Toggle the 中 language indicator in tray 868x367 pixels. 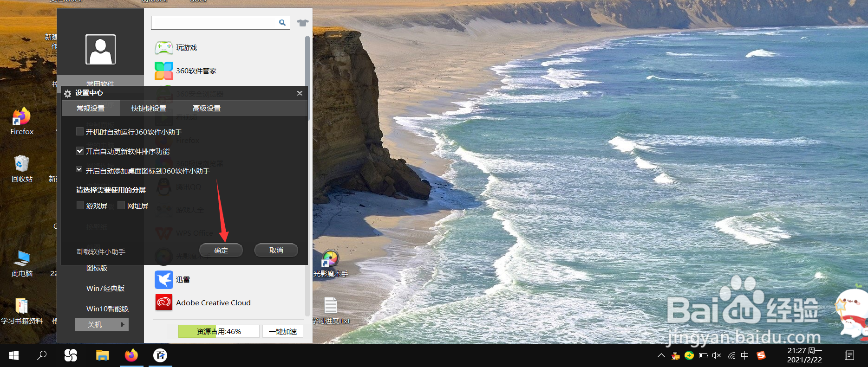point(745,355)
